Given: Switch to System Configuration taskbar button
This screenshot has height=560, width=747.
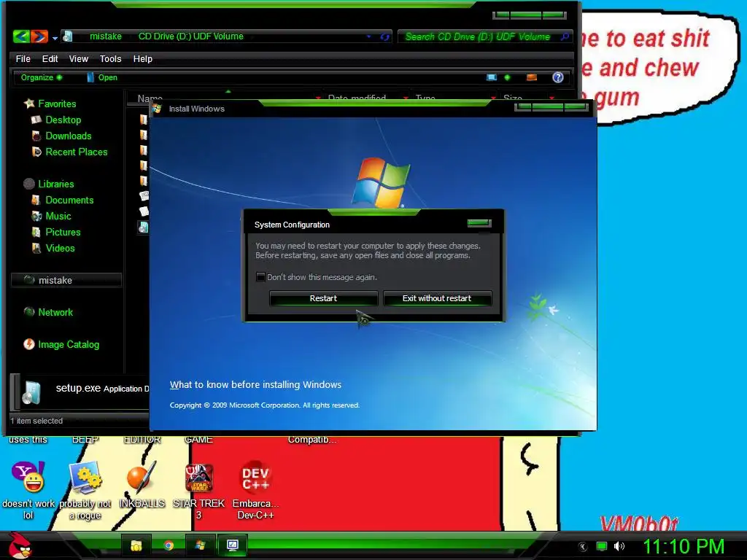Looking at the screenshot, I should [233, 545].
